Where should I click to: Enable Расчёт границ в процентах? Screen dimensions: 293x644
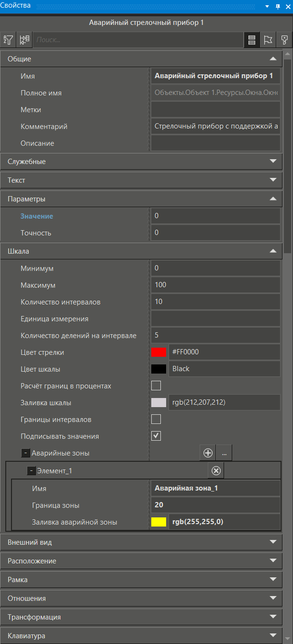pyautogui.click(x=156, y=385)
